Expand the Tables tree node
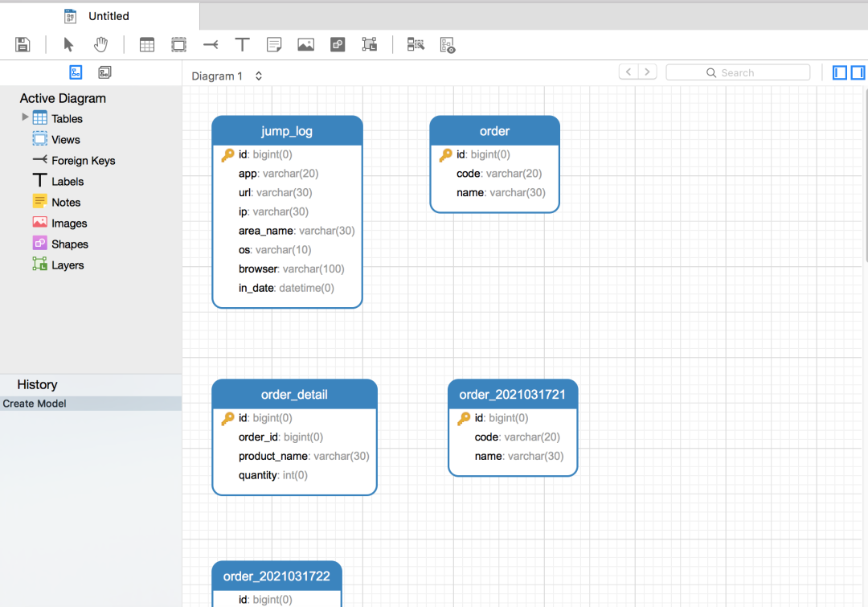This screenshot has width=868, height=607. 25,117
